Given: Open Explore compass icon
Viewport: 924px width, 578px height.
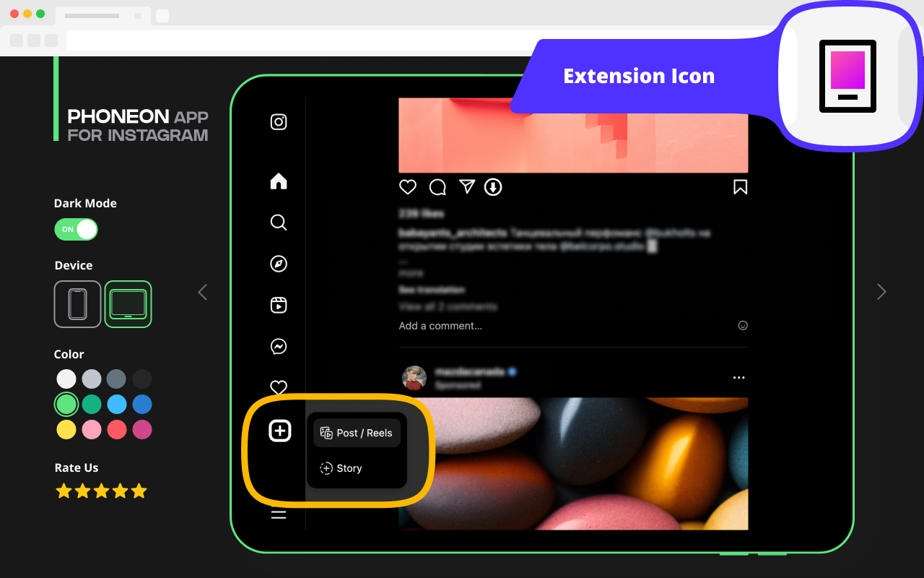Looking at the screenshot, I should pyautogui.click(x=279, y=264).
